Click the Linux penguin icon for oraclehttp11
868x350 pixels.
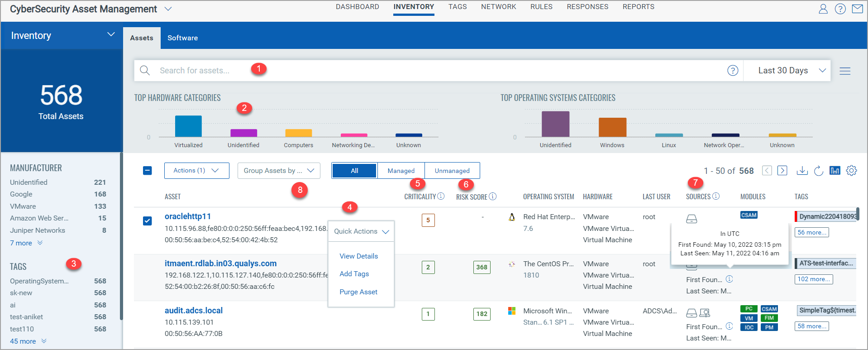point(512,217)
